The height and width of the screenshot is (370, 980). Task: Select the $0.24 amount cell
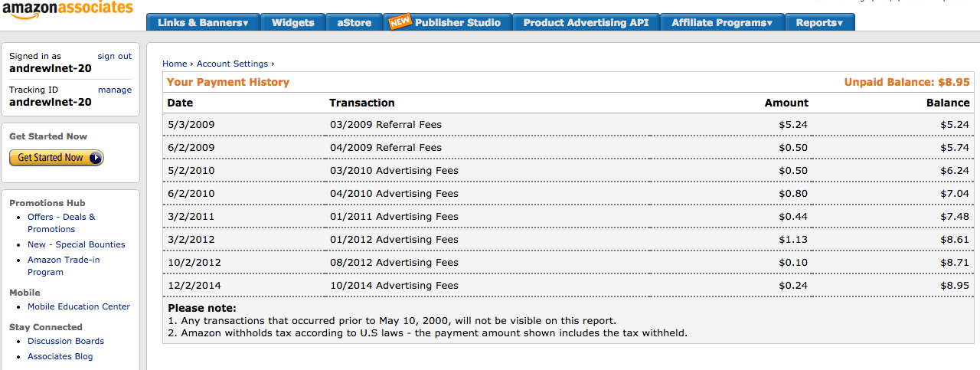coord(793,285)
